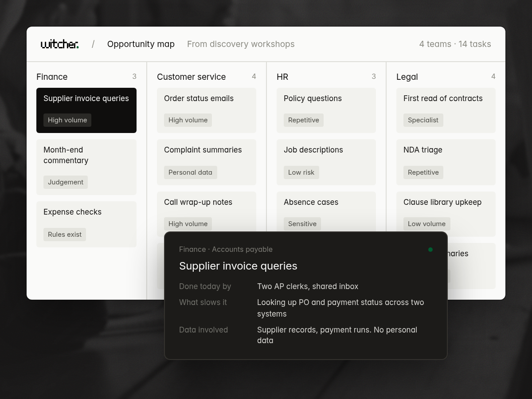Click the popup title Supplier invoice queries
Image resolution: width=532 pixels, height=399 pixels.
coord(238,266)
